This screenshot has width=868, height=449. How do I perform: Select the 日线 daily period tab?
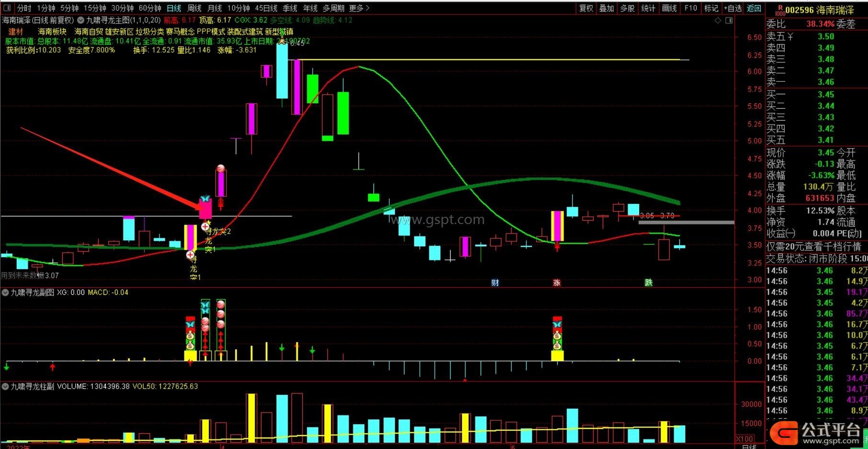click(174, 8)
